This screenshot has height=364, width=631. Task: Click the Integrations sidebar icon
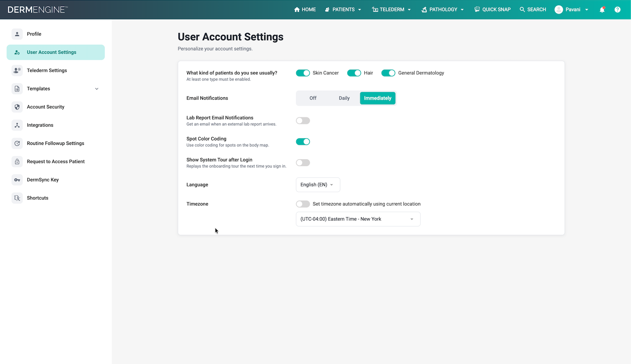(17, 125)
